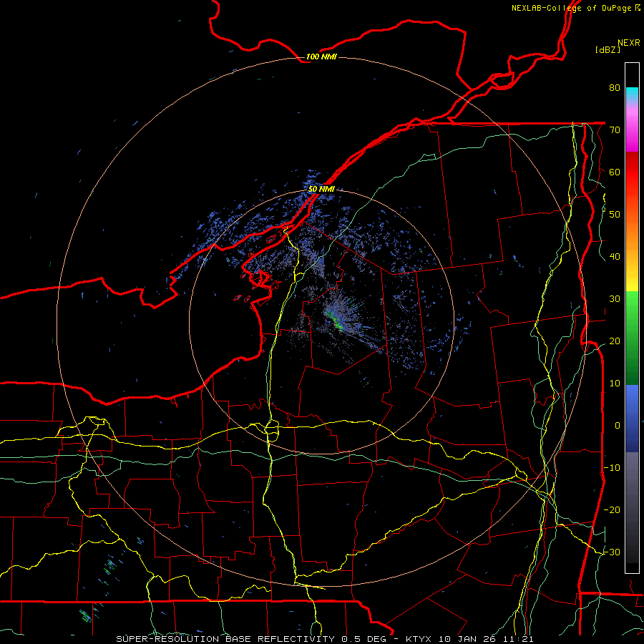Click the -20 dBZ legend value
Screen dimensions: 644x644
[x=612, y=509]
